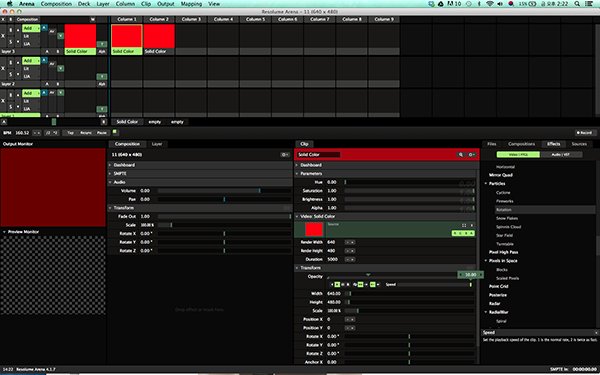The image size is (600, 375).
Task: Trigger Column 5 header
Action: pos(256,19)
